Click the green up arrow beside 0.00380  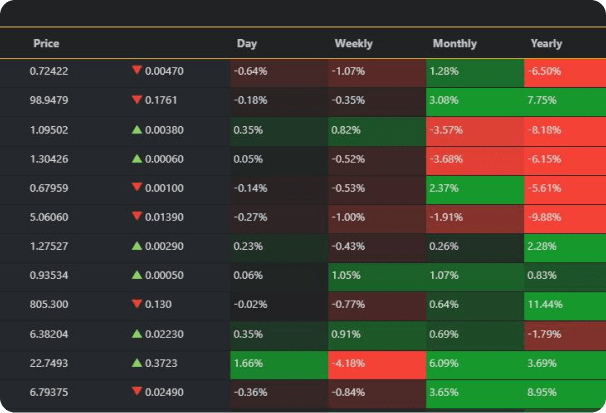tap(136, 129)
